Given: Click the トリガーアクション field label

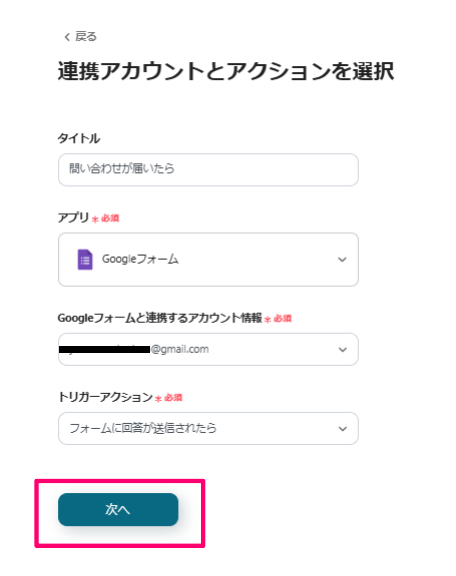Looking at the screenshot, I should tap(105, 397).
